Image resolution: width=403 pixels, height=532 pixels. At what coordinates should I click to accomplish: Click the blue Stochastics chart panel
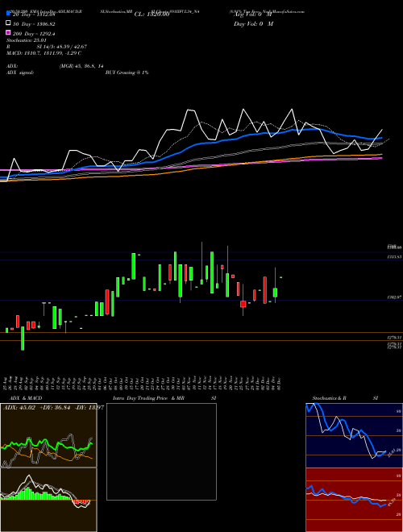point(354,435)
